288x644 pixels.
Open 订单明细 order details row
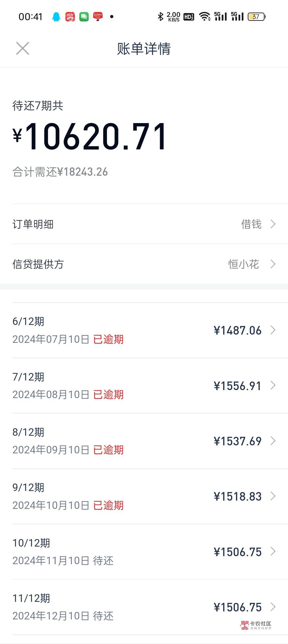144,224
